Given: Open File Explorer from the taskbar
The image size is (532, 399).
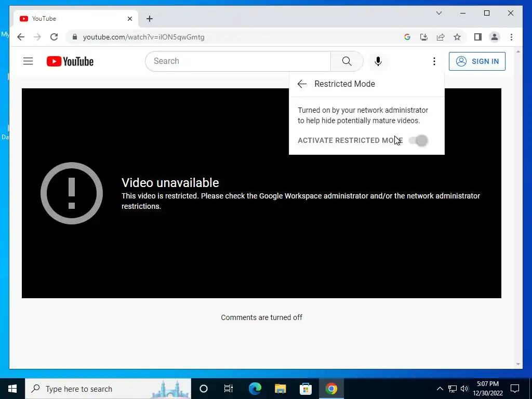Looking at the screenshot, I should pyautogui.click(x=280, y=389).
